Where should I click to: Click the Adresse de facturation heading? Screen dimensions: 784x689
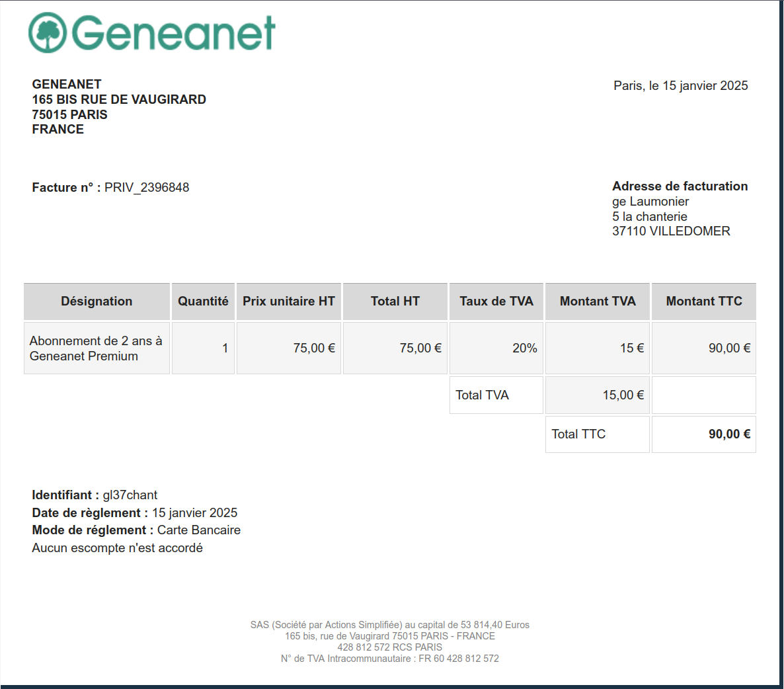680,186
